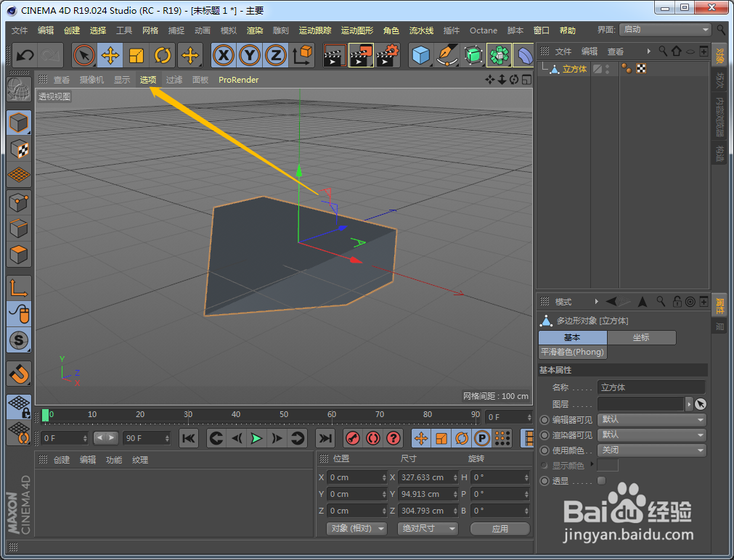Open the 平滑着色(Phong) tab
The width and height of the screenshot is (734, 560).
(x=573, y=352)
